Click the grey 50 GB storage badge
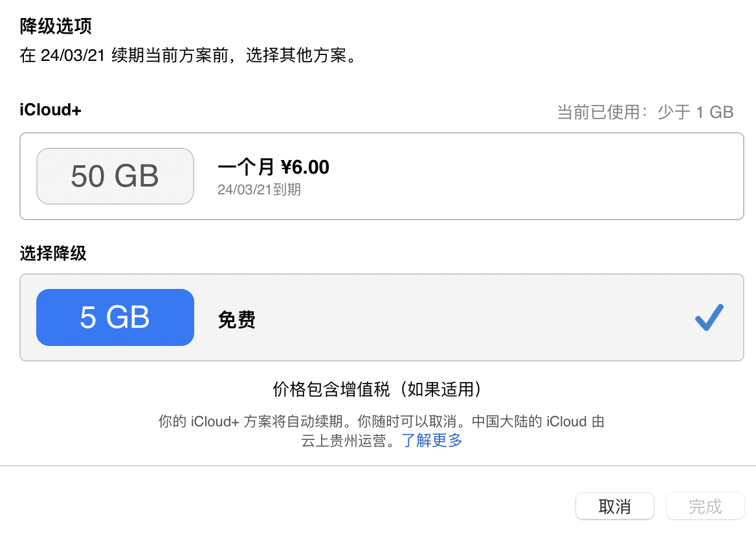 tap(115, 176)
